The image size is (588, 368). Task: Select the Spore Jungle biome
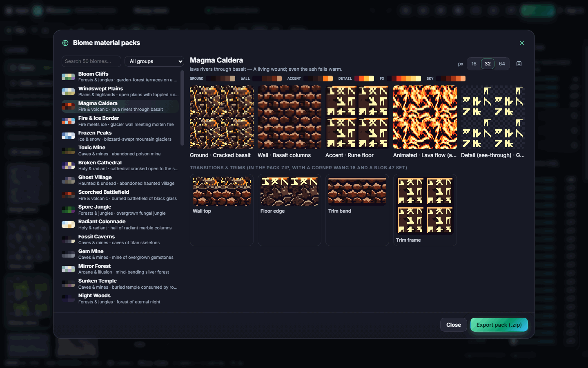pos(120,210)
